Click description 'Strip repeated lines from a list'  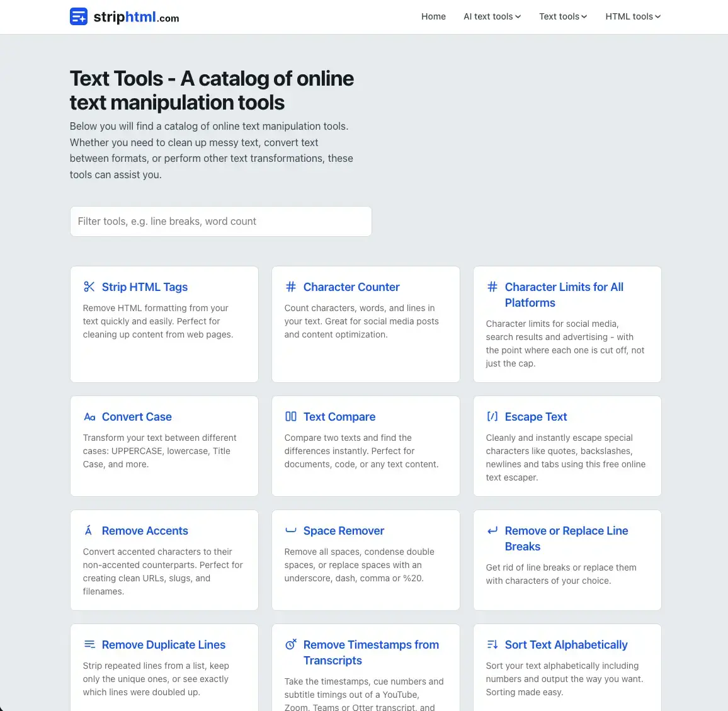coord(156,678)
